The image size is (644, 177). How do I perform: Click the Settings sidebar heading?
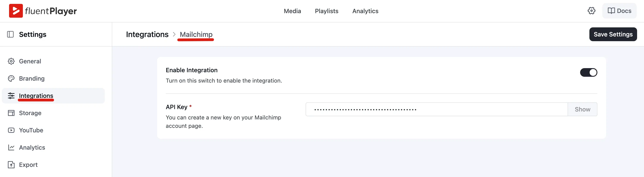pos(33,34)
